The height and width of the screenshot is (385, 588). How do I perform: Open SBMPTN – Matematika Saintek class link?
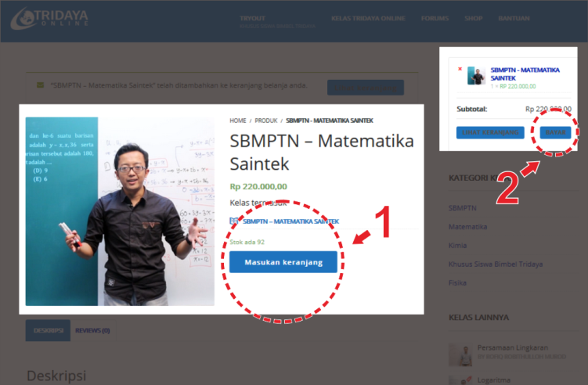(x=290, y=221)
